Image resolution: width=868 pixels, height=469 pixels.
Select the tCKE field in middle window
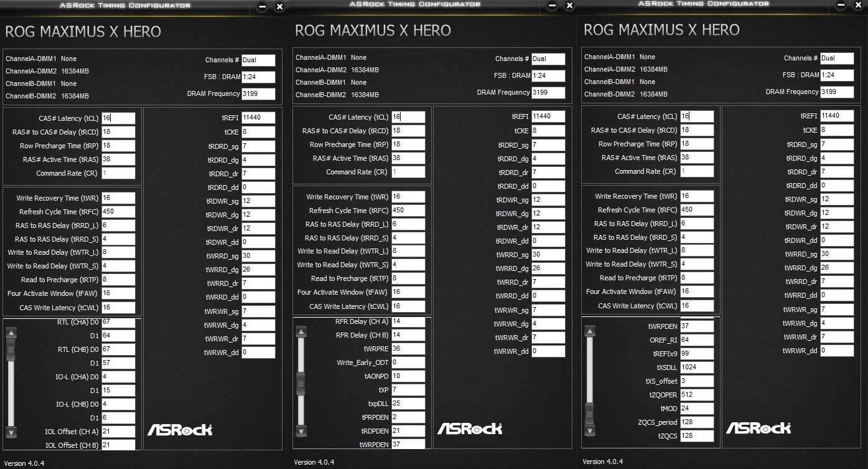pyautogui.click(x=548, y=131)
